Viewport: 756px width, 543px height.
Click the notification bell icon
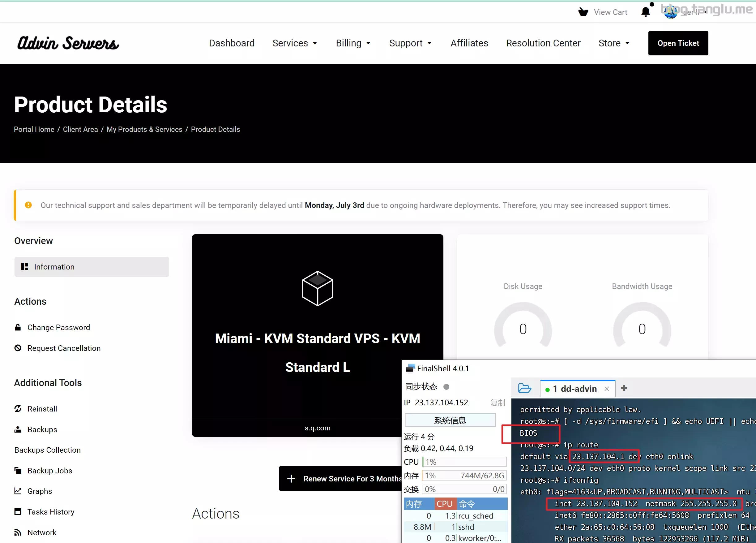click(645, 12)
